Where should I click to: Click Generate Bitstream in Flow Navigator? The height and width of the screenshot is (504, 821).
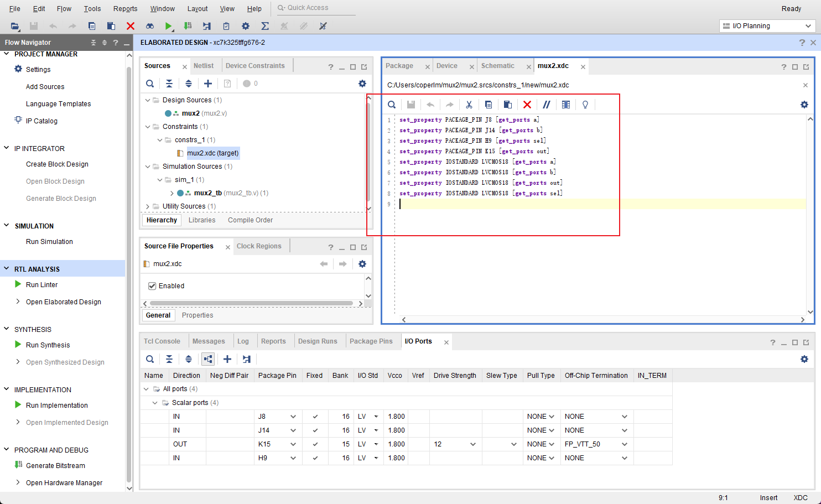[x=55, y=466]
